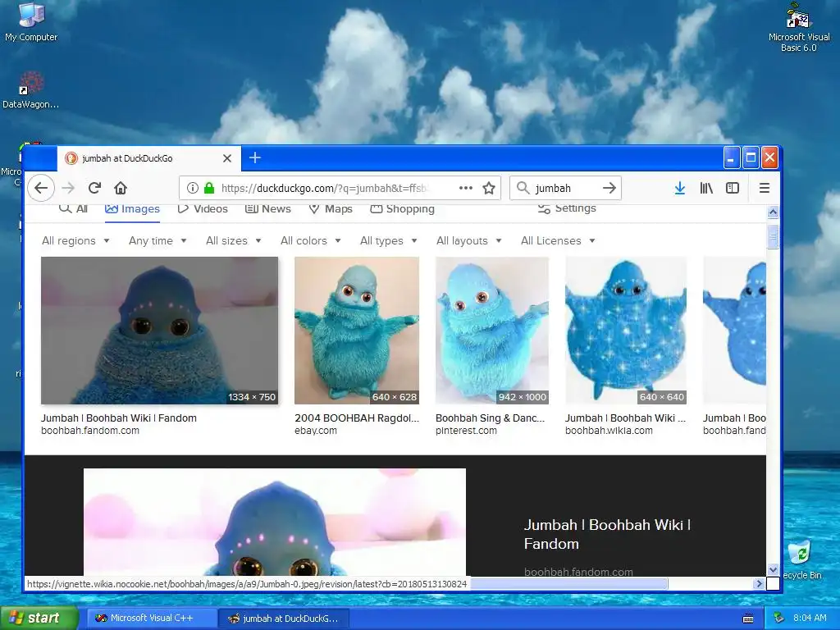Expand the All colors filter
Screen dimensions: 840x630
[x=311, y=240]
